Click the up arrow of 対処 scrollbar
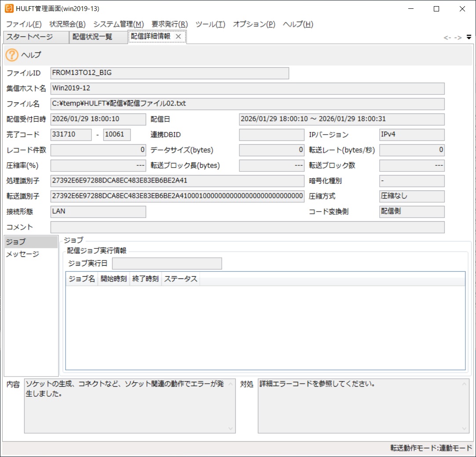This screenshot has width=476, height=457. (x=465, y=384)
